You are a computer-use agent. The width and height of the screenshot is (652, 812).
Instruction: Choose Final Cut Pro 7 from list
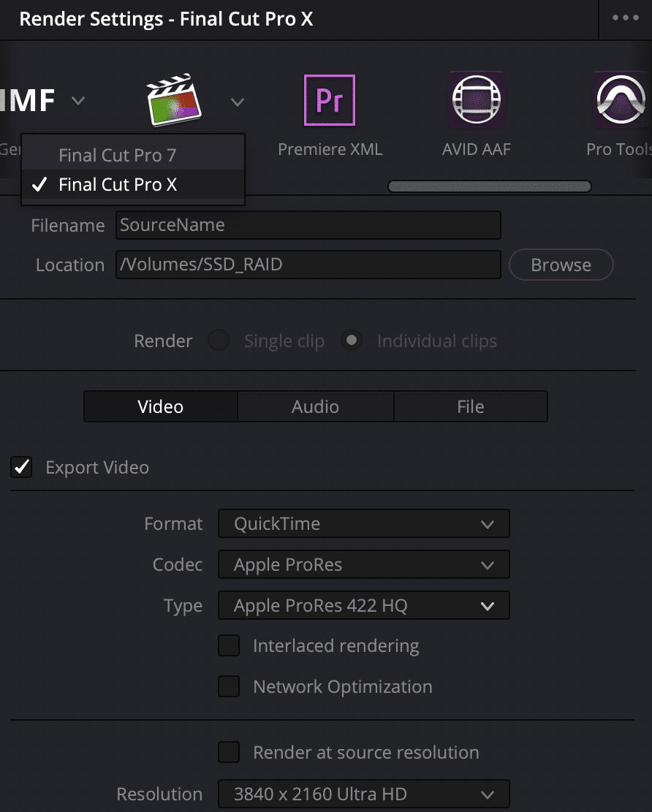click(x=117, y=155)
